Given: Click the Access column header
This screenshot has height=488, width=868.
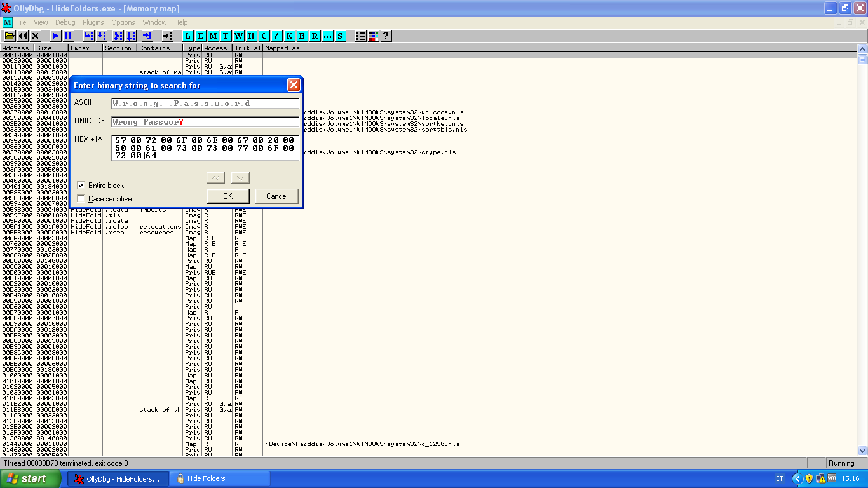Looking at the screenshot, I should [217, 48].
